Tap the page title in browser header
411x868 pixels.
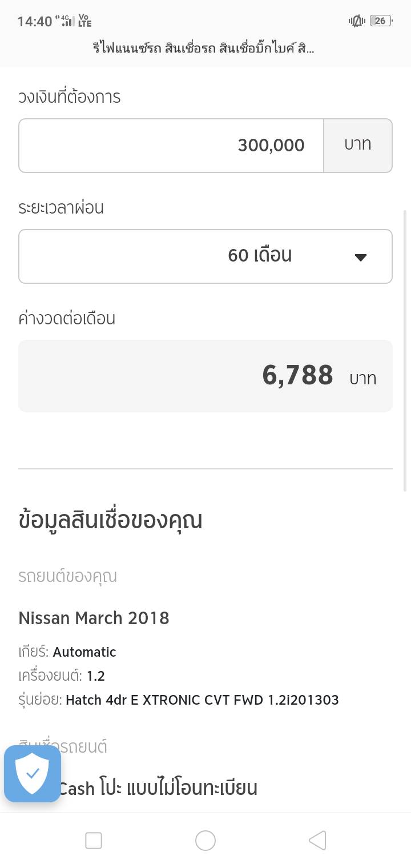coord(203,48)
